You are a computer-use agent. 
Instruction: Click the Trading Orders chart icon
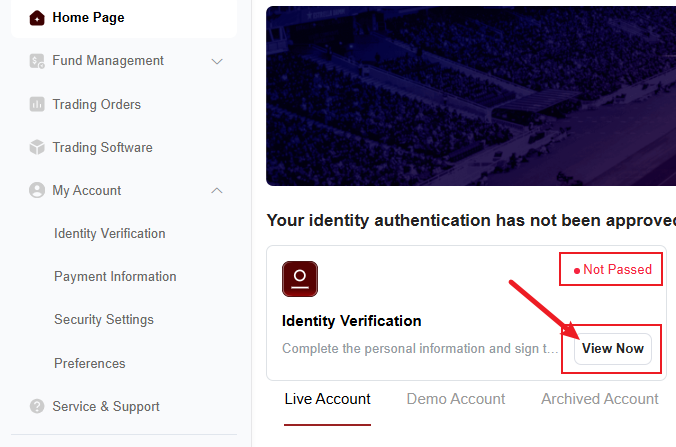tap(37, 104)
